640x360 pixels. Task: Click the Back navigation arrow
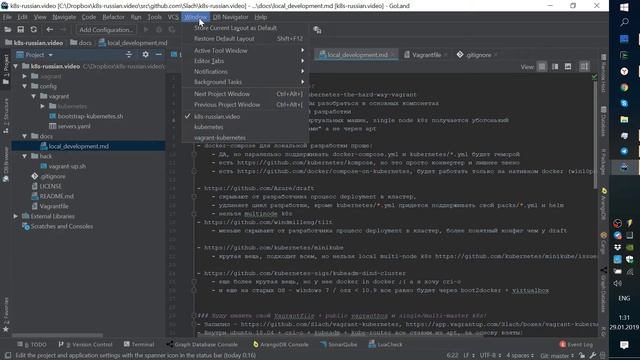click(49, 29)
